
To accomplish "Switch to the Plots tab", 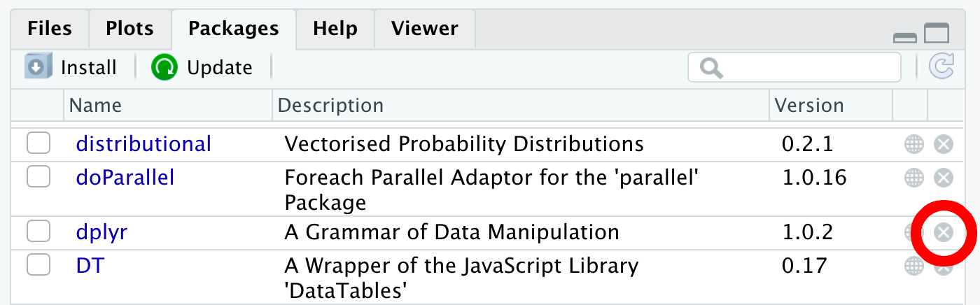I will [x=129, y=29].
